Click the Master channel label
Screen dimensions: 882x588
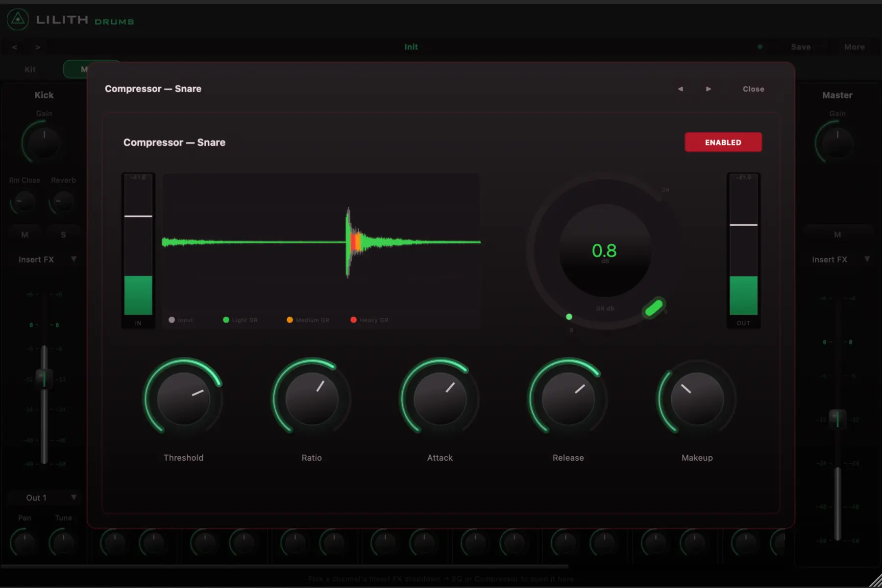tap(837, 95)
